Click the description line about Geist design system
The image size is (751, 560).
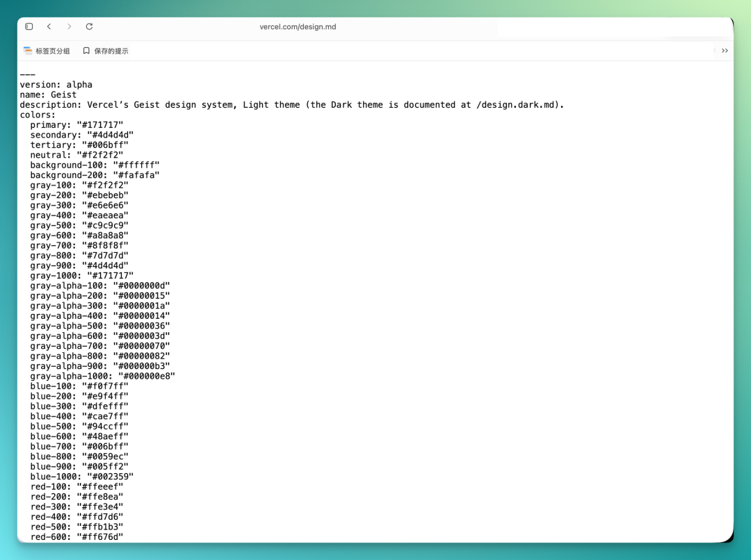(291, 105)
